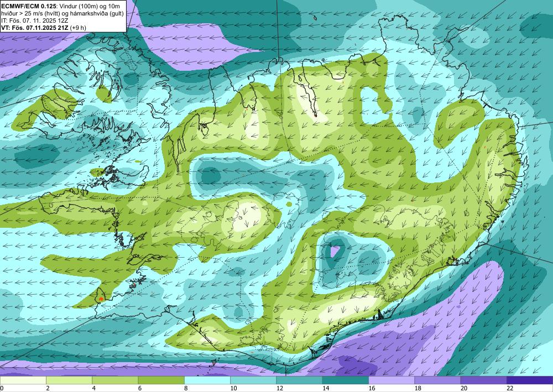Viewport: 553px width, 392px height.
Task: Click the legend scale label "20"
Action: [464, 388]
